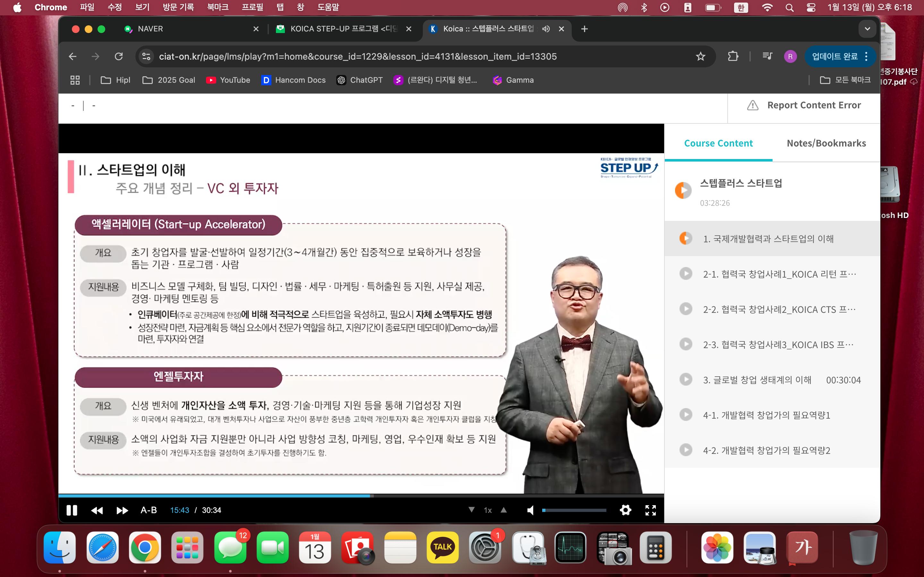924x577 pixels.
Task: Increase playback speed with up arrow
Action: click(504, 510)
